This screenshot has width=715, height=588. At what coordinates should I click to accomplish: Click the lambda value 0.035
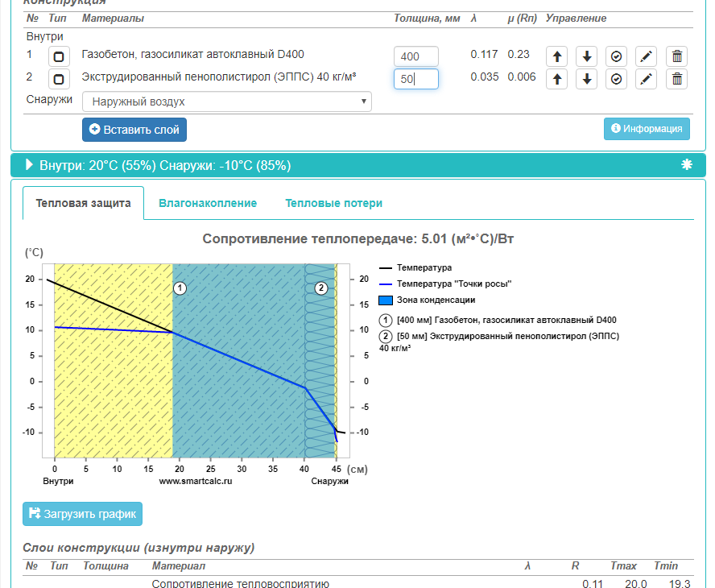click(x=484, y=77)
